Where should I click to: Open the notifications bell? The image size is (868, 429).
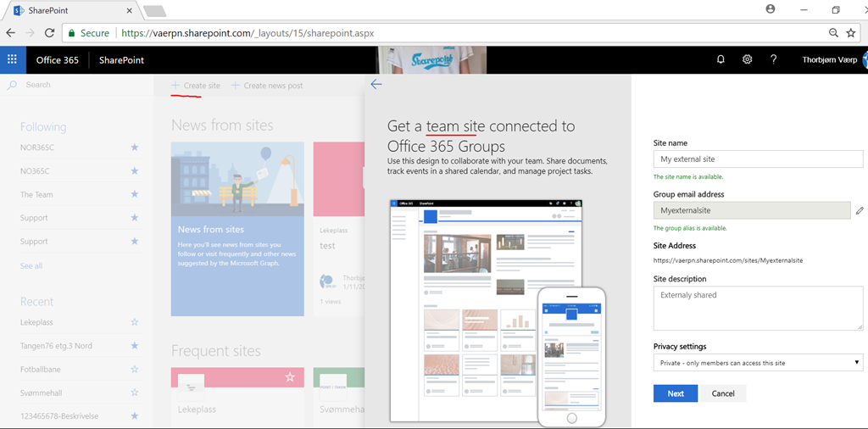point(721,60)
